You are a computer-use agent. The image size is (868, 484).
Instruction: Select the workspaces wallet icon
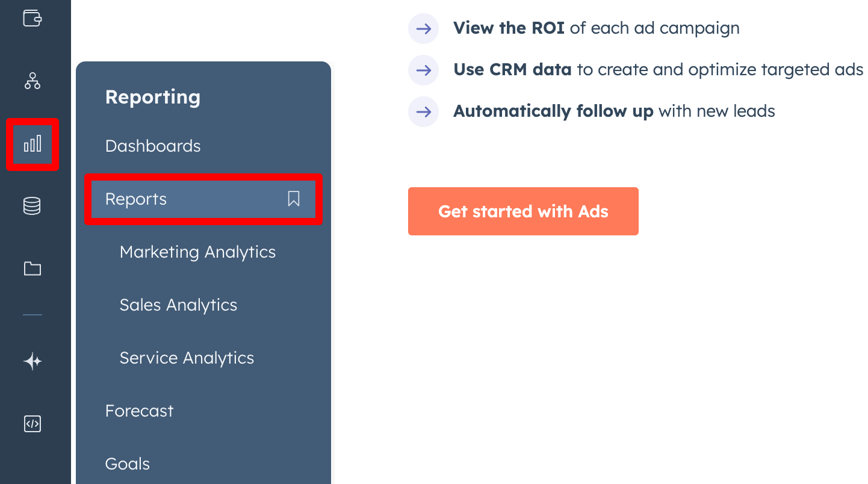[33, 19]
